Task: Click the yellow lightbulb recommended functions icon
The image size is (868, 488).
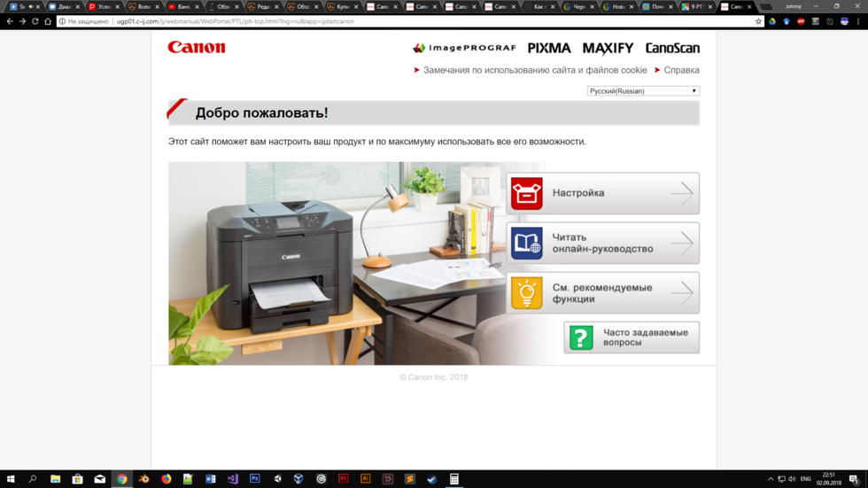Action: point(526,293)
